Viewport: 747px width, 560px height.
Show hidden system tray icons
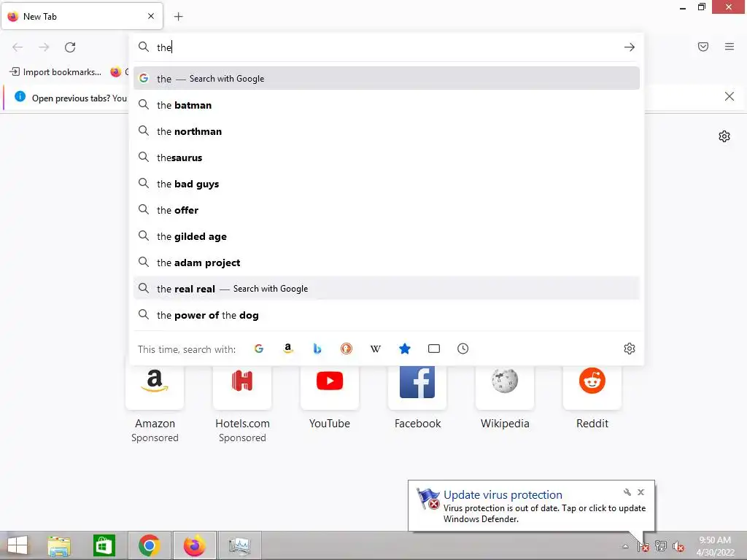coord(625,546)
